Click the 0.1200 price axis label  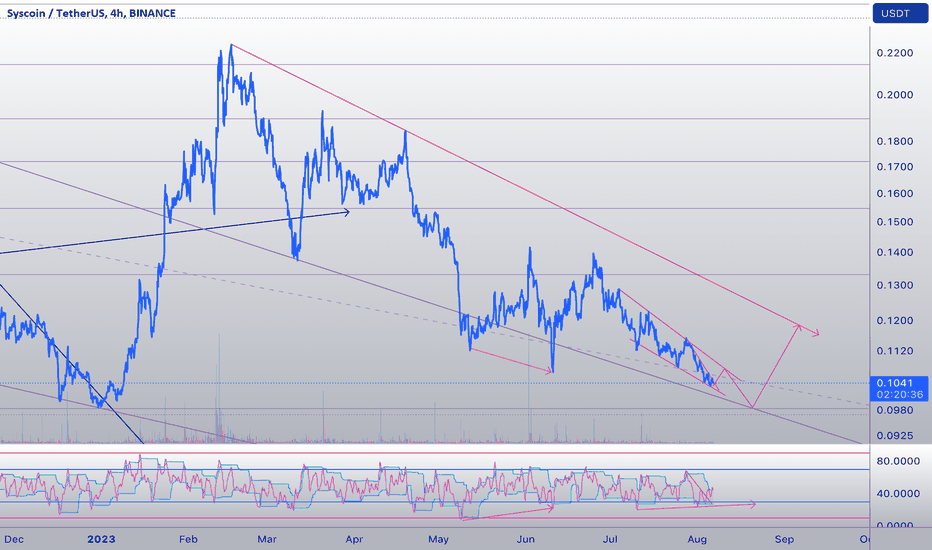pyautogui.click(x=895, y=320)
